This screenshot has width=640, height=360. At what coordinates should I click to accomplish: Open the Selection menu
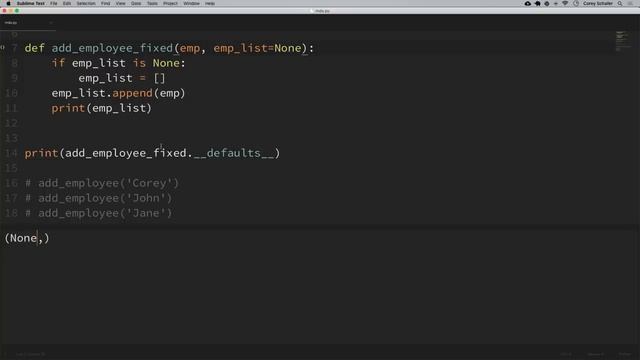pyautogui.click(x=86, y=3)
